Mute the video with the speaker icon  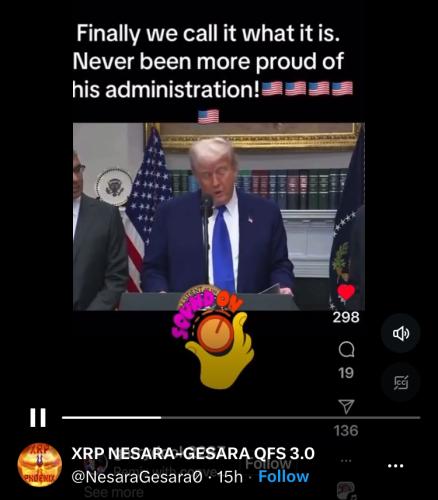(401, 333)
